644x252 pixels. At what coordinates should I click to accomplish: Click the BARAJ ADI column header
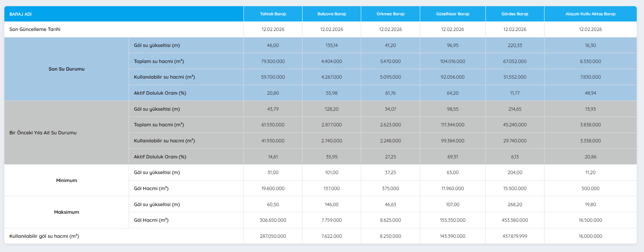tap(21, 14)
